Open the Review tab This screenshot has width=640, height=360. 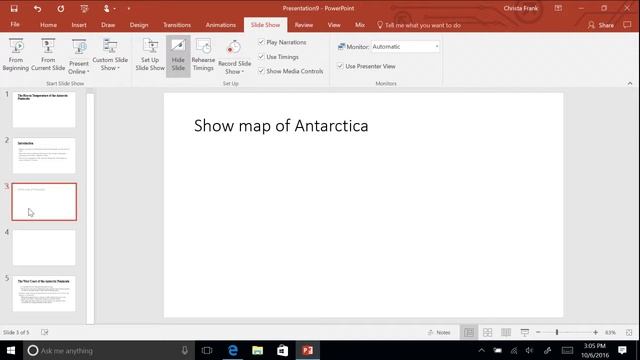click(304, 25)
